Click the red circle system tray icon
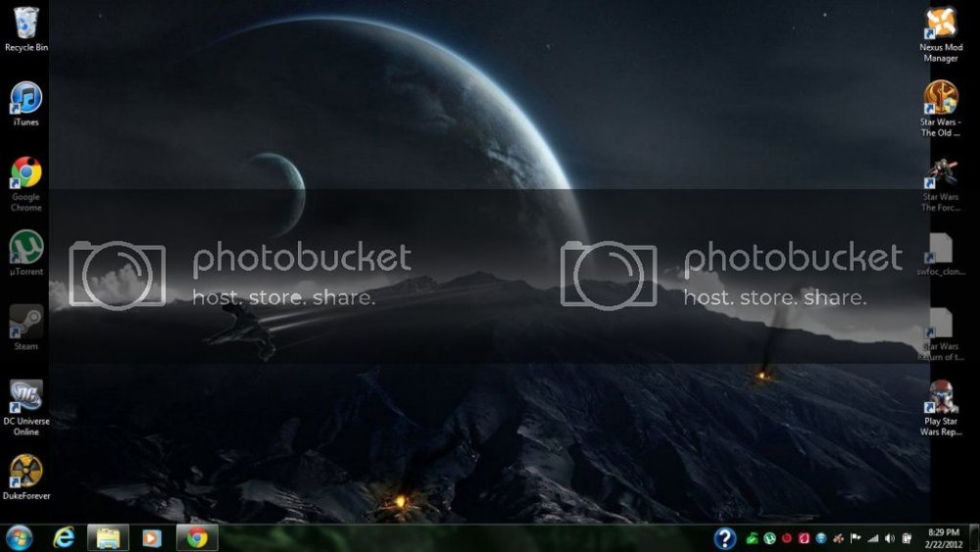 tap(787, 538)
